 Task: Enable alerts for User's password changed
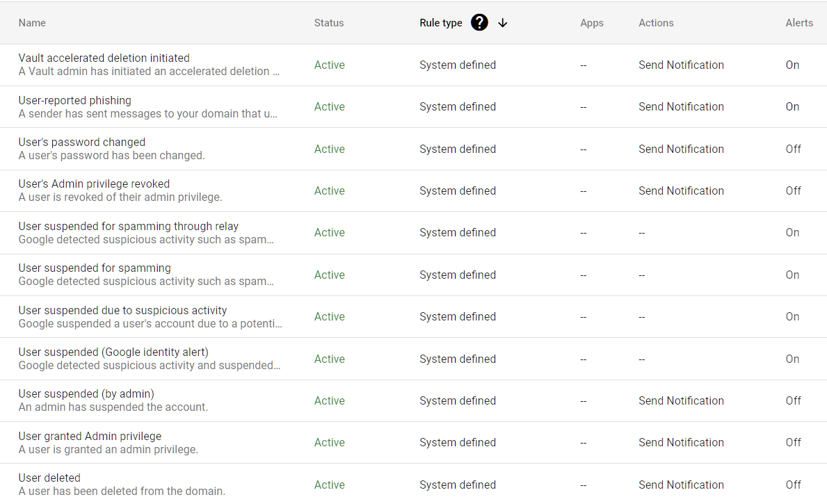pyautogui.click(x=792, y=149)
